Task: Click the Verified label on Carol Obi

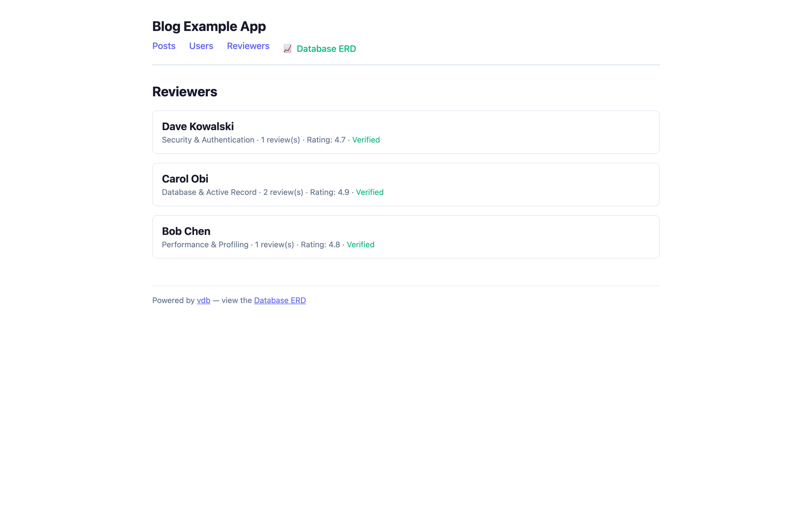Action: tap(369, 192)
